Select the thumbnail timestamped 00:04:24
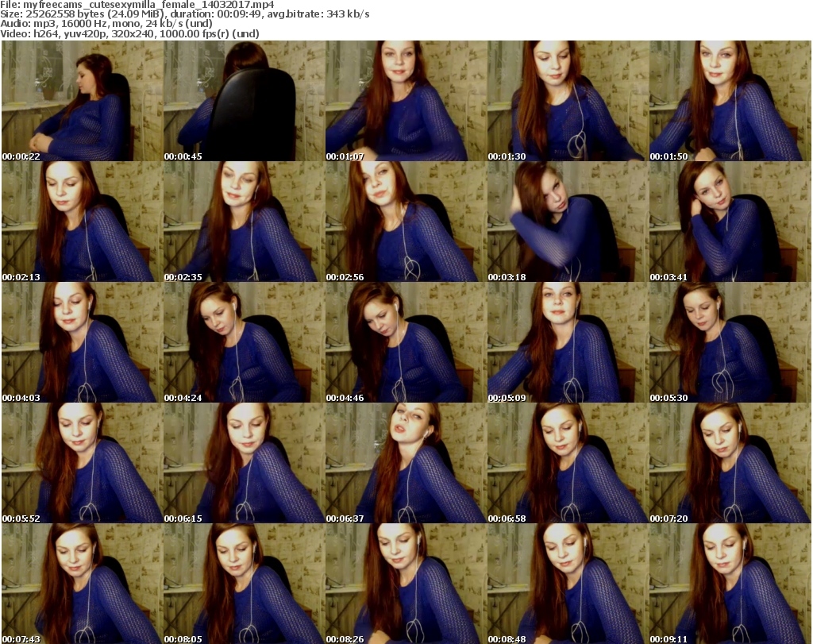Viewport: 813px width, 644px height. coord(245,342)
